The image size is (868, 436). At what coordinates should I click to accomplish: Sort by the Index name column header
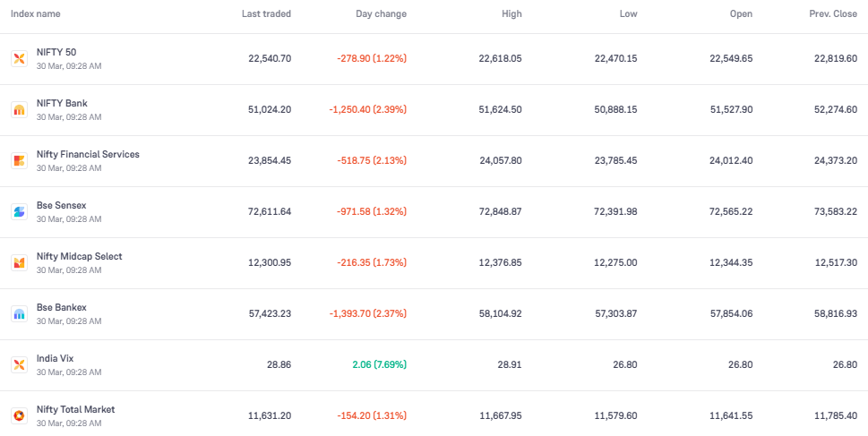click(36, 14)
